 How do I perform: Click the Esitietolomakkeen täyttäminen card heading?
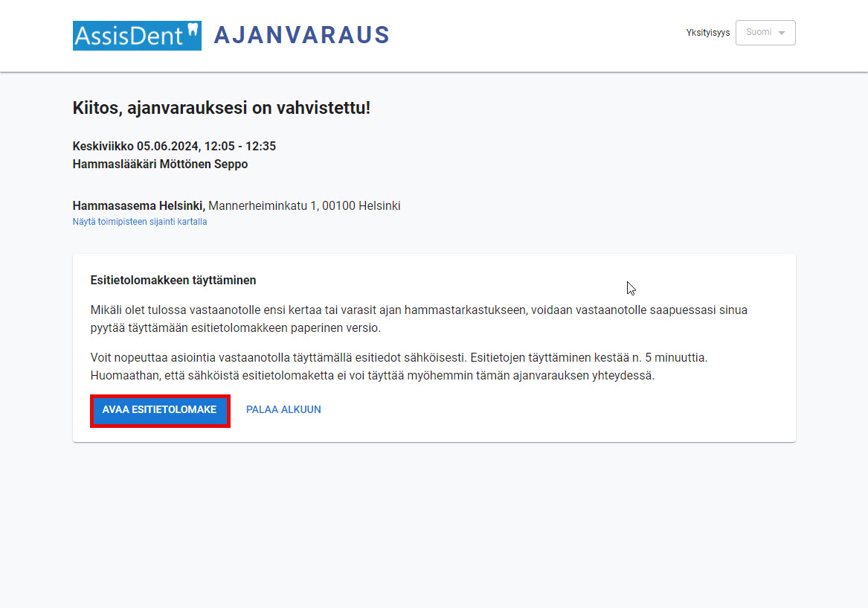[x=173, y=281]
